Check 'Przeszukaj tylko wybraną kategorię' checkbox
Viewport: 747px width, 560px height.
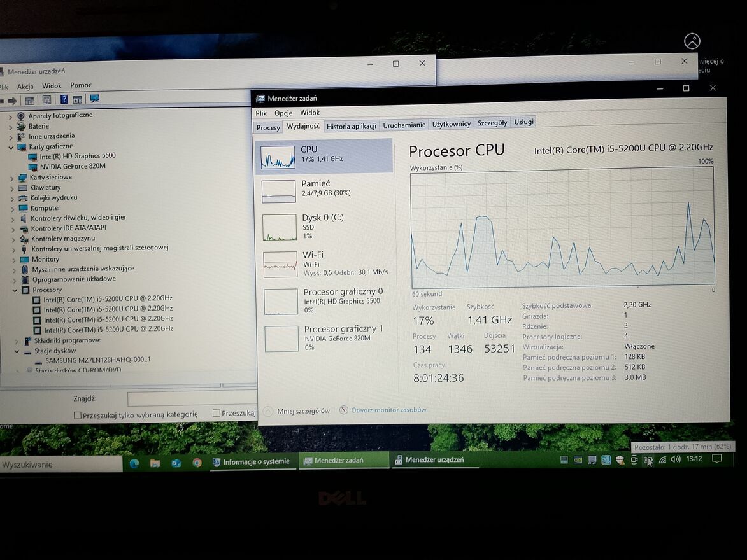pos(78,415)
